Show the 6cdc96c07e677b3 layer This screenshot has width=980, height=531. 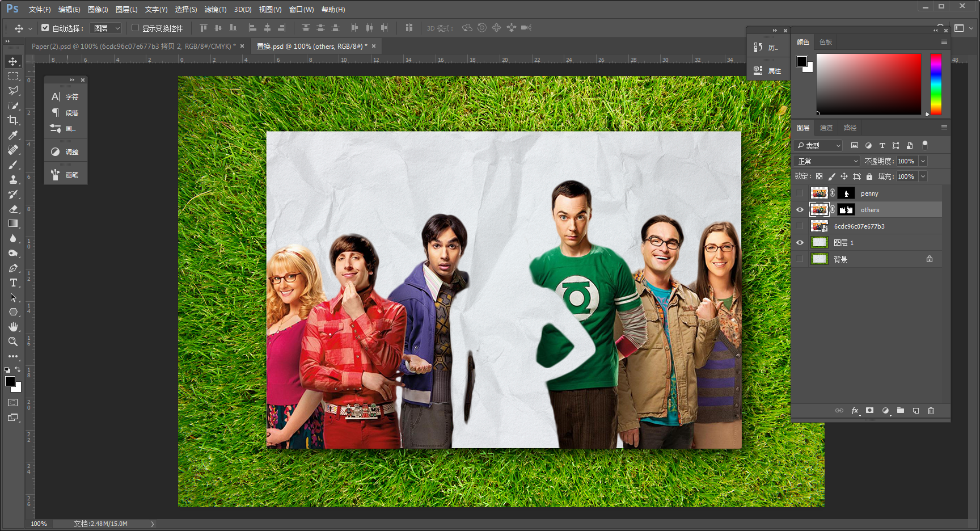[800, 226]
